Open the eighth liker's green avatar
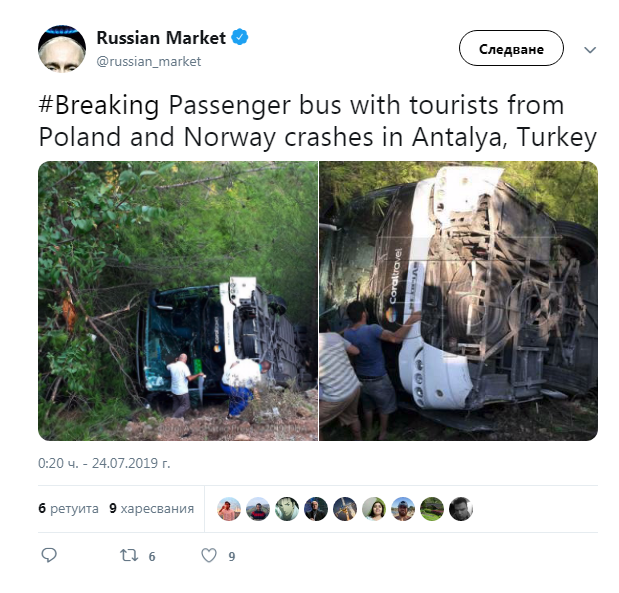This screenshot has height=593, width=619. pos(432,509)
